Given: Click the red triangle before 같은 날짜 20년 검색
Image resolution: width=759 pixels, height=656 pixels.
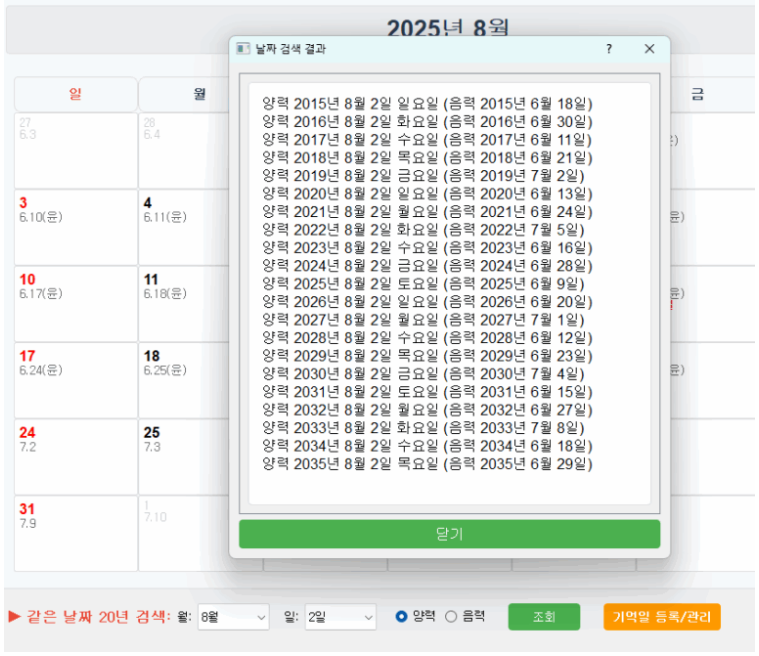Looking at the screenshot, I should pyautogui.click(x=14, y=616).
